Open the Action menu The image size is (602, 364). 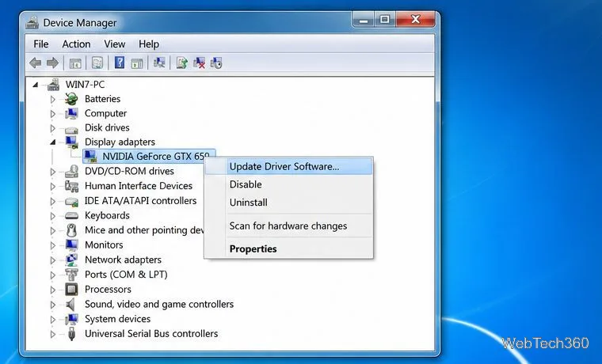pos(76,44)
